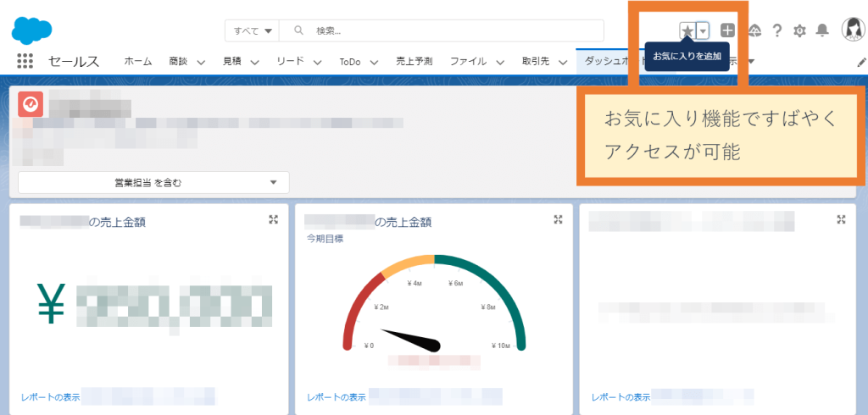Open レポートの表示 link in first widget

coord(50,397)
